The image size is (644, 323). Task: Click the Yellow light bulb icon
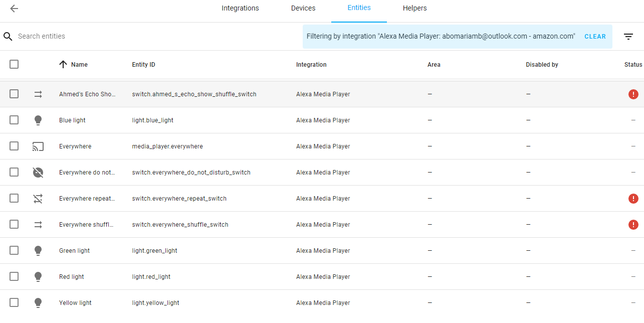[x=38, y=303]
